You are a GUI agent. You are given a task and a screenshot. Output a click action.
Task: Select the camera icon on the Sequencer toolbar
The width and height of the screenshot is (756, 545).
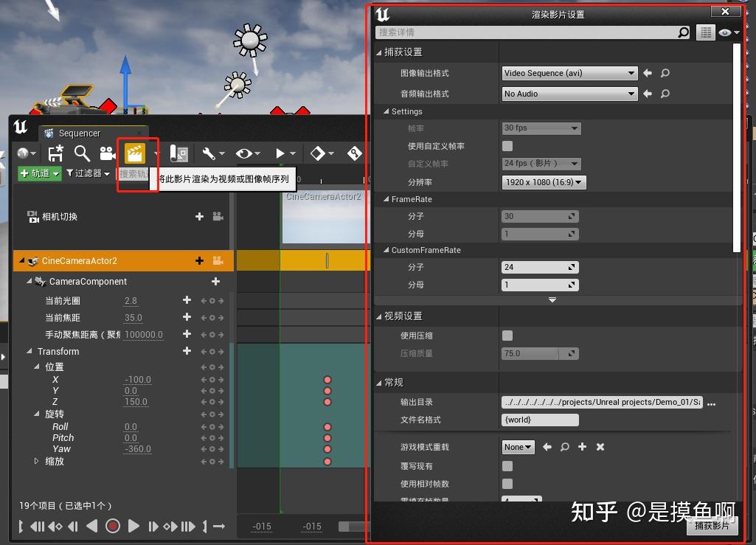(x=106, y=153)
